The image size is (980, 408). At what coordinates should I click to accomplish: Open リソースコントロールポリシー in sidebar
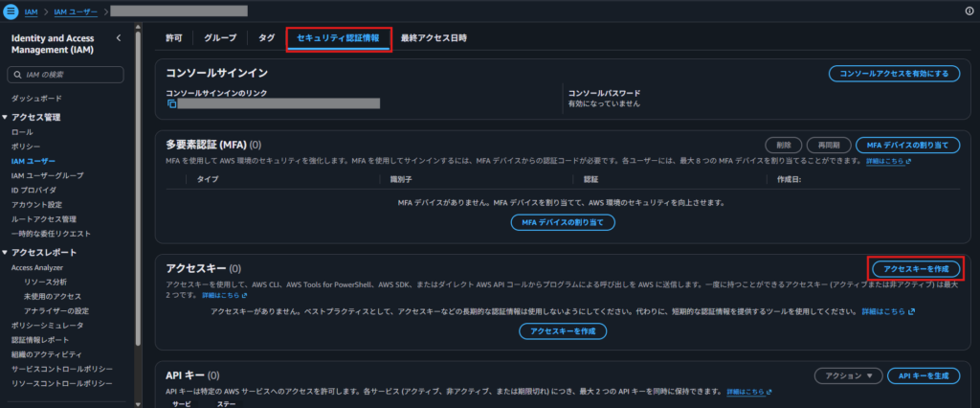click(62, 383)
